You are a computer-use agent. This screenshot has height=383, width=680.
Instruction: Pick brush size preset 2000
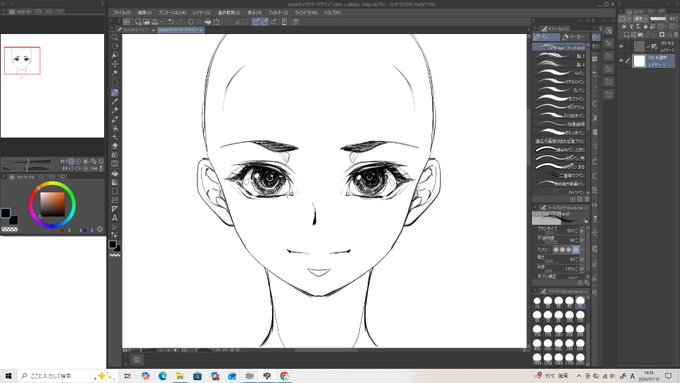[x=580, y=359]
